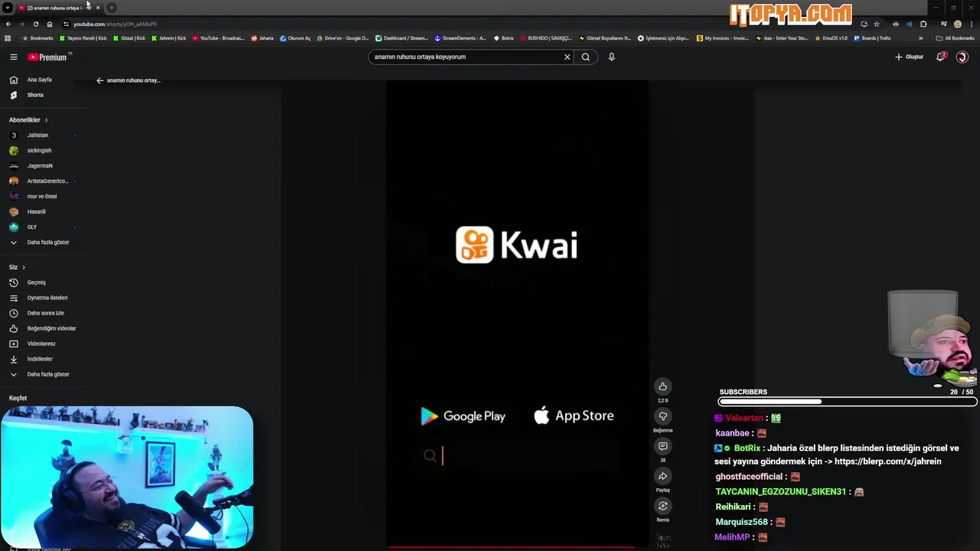980x551 pixels.
Task: Open the Chrome three-dot menu
Action: click(x=972, y=24)
